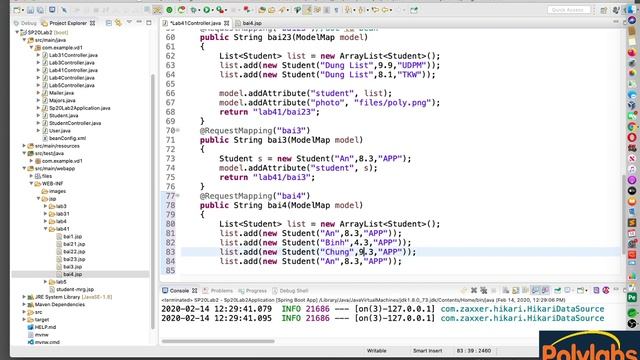This screenshot has width=640, height=360.
Task: Toggle Pin Console button
Action: pyautogui.click(x=557, y=290)
